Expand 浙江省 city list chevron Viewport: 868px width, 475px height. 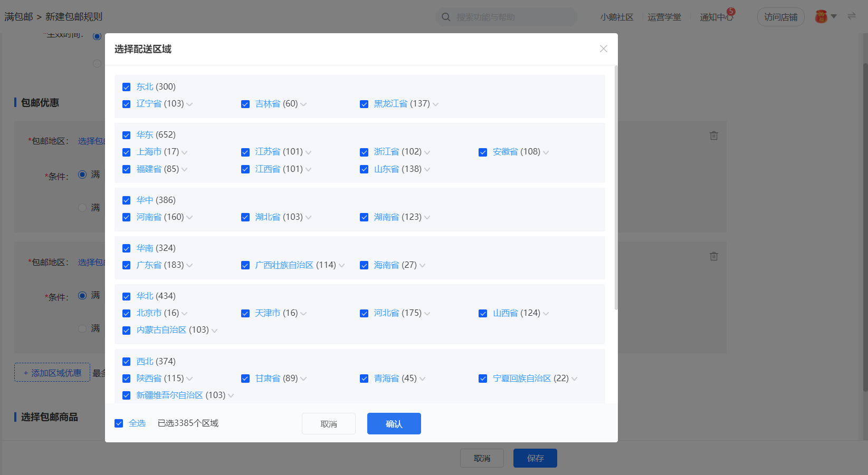pos(427,152)
